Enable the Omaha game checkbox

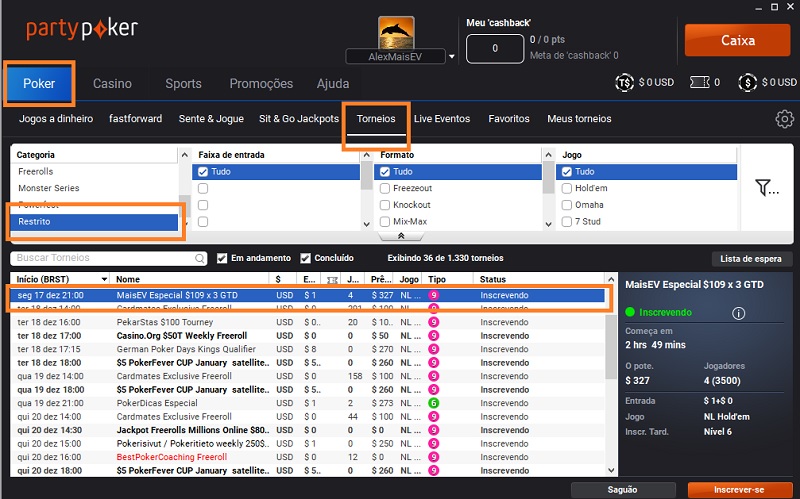click(566, 205)
